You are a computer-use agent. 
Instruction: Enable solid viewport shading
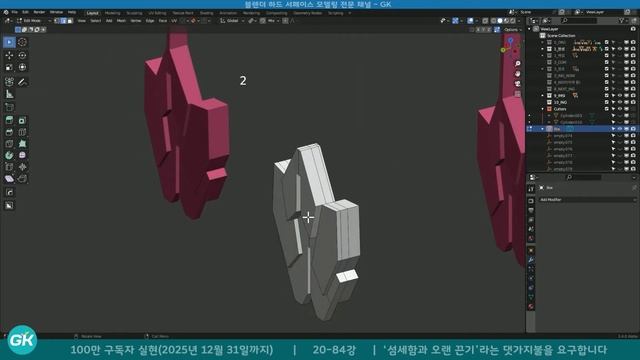[x=500, y=21]
